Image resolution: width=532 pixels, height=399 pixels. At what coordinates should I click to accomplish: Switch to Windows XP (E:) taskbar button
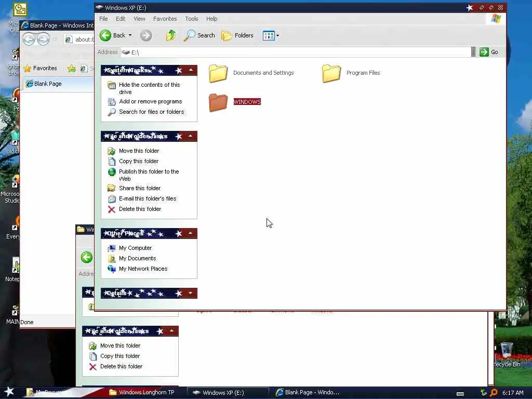[228, 393]
